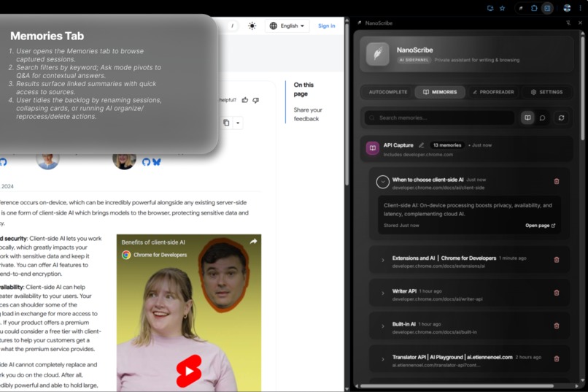588x392 pixels.
Task: Delete the When to choose client-side AI memory
Action: [x=557, y=181]
